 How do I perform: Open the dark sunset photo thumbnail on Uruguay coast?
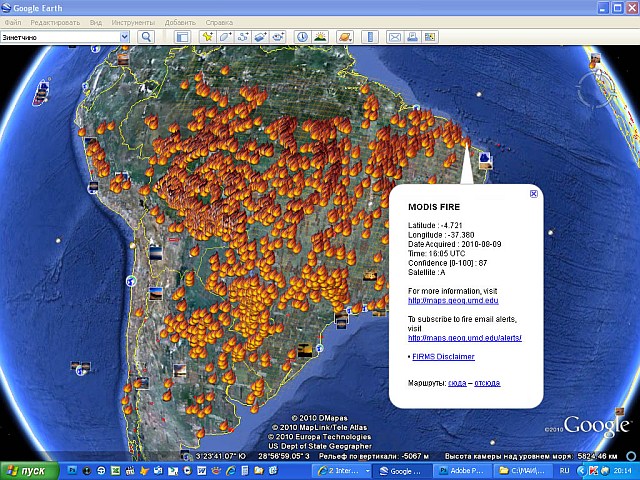coord(305,350)
